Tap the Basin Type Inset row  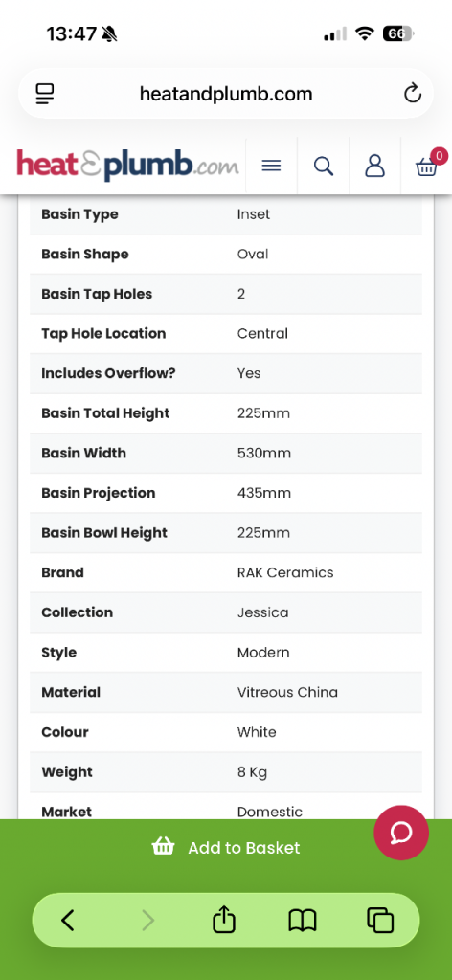tap(226, 214)
